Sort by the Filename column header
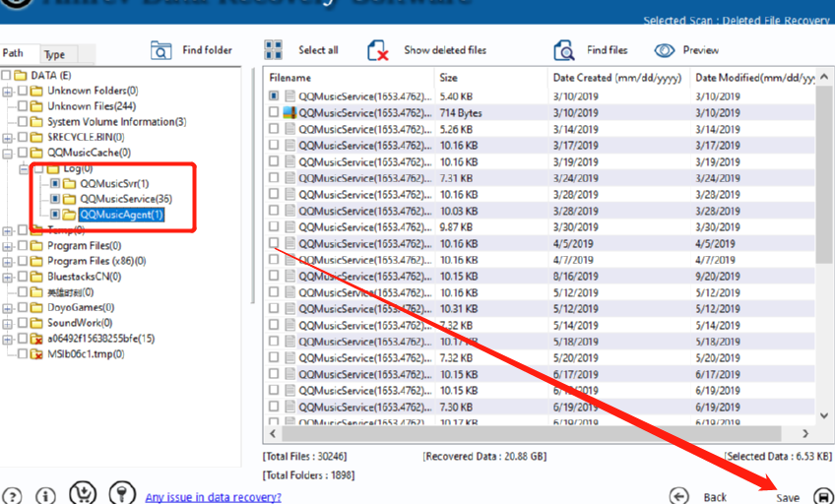 (350, 78)
